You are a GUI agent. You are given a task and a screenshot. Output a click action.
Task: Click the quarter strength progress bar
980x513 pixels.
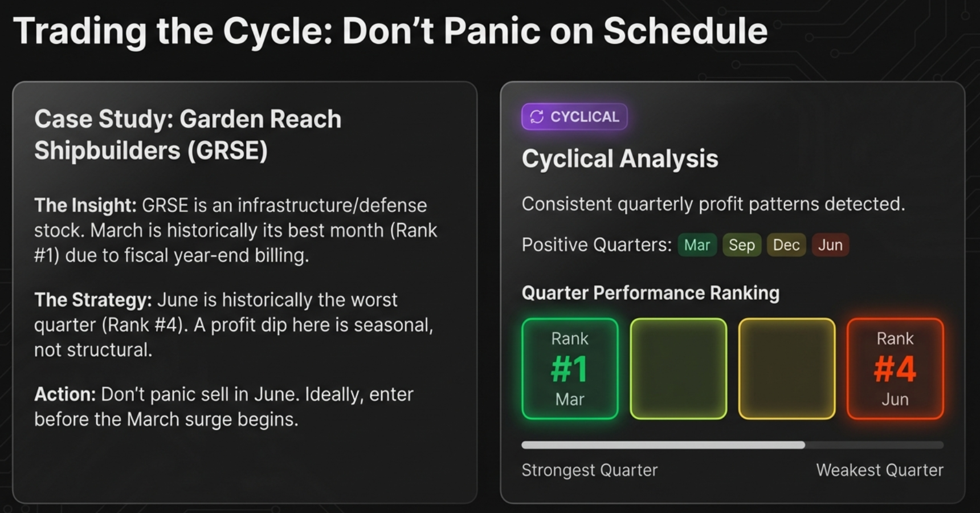(x=732, y=445)
